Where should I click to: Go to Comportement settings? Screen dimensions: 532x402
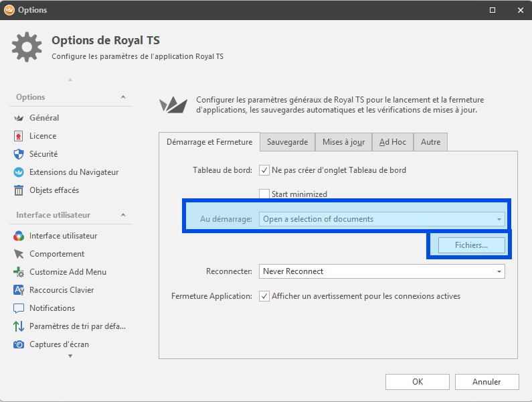57,254
